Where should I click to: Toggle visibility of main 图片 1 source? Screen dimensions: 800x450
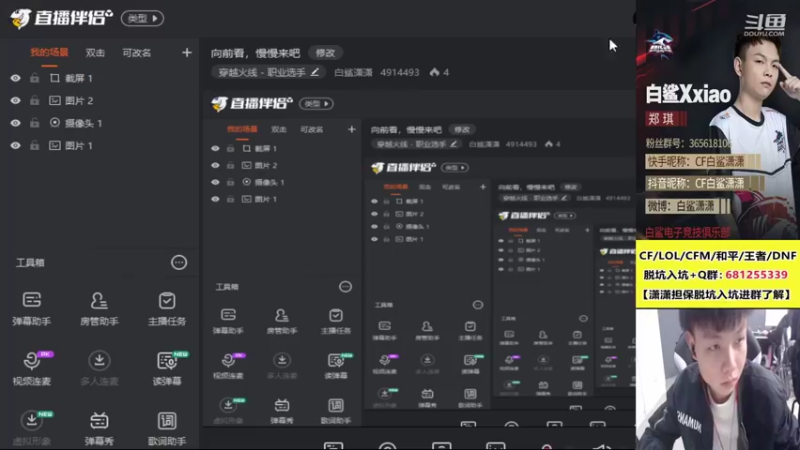click(16, 145)
